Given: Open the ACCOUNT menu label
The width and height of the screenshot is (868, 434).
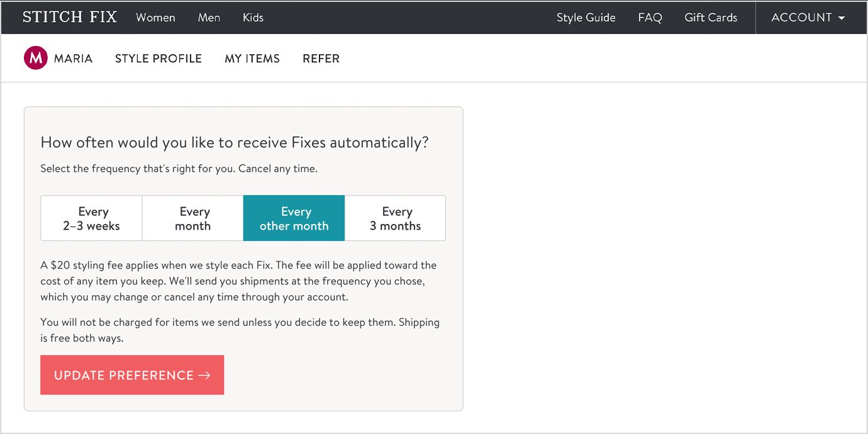Looking at the screenshot, I should [x=801, y=18].
